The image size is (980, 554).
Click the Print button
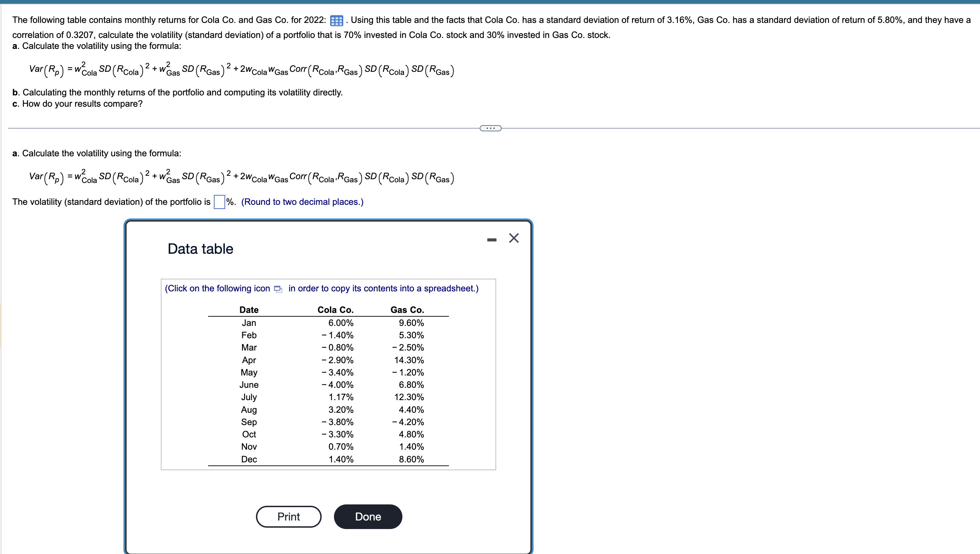pos(288,516)
